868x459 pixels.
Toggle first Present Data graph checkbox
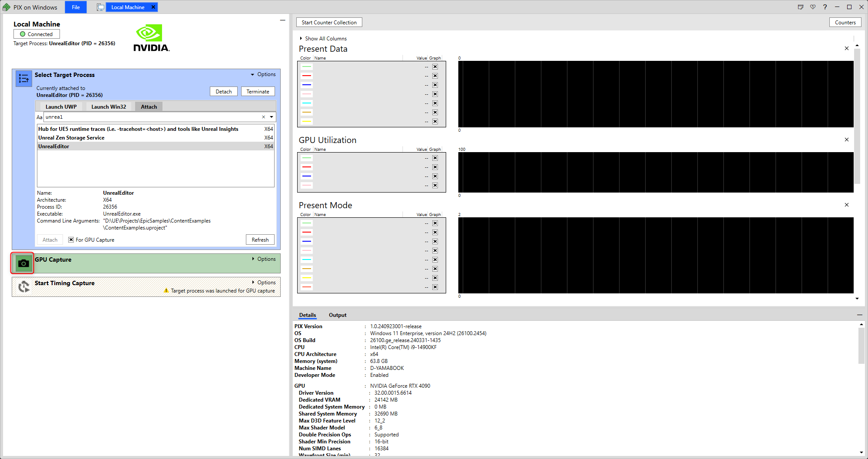coord(435,67)
